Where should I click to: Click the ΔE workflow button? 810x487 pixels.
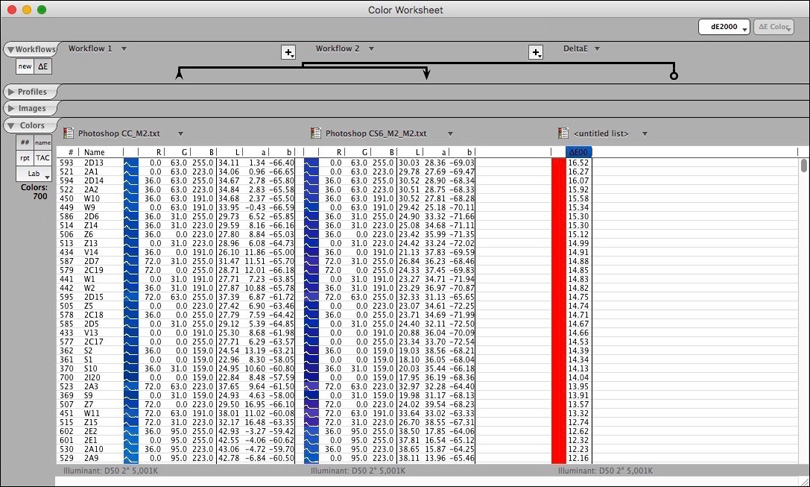click(43, 66)
